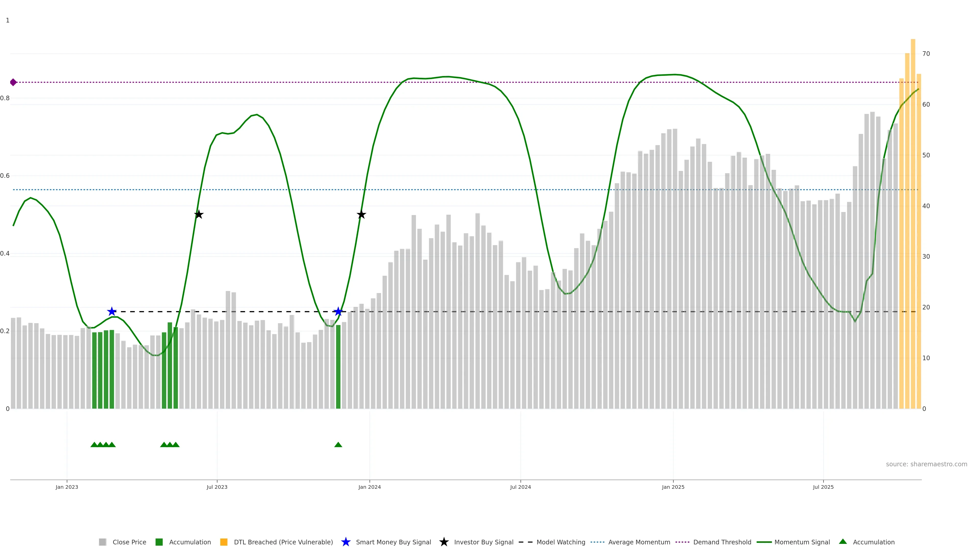Click the lone green triangle before Jan 2024
Image resolution: width=980 pixels, height=551 pixels.
pos(338,445)
